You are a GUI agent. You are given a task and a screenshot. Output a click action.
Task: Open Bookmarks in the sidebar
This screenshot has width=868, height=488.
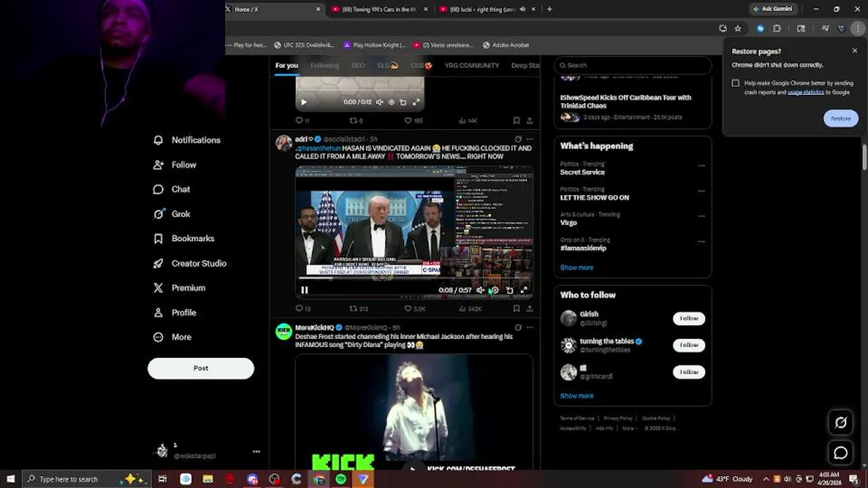(x=184, y=239)
